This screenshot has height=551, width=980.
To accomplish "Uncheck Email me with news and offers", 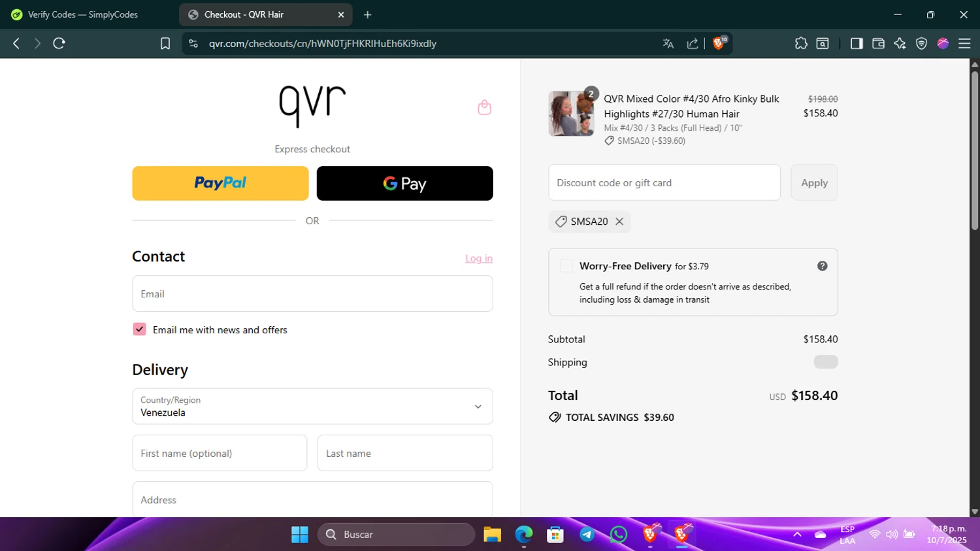I will 139,329.
